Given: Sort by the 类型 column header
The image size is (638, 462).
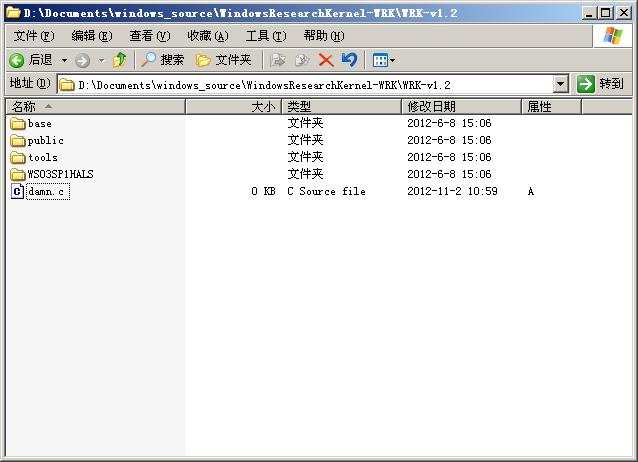Looking at the screenshot, I should (341, 107).
